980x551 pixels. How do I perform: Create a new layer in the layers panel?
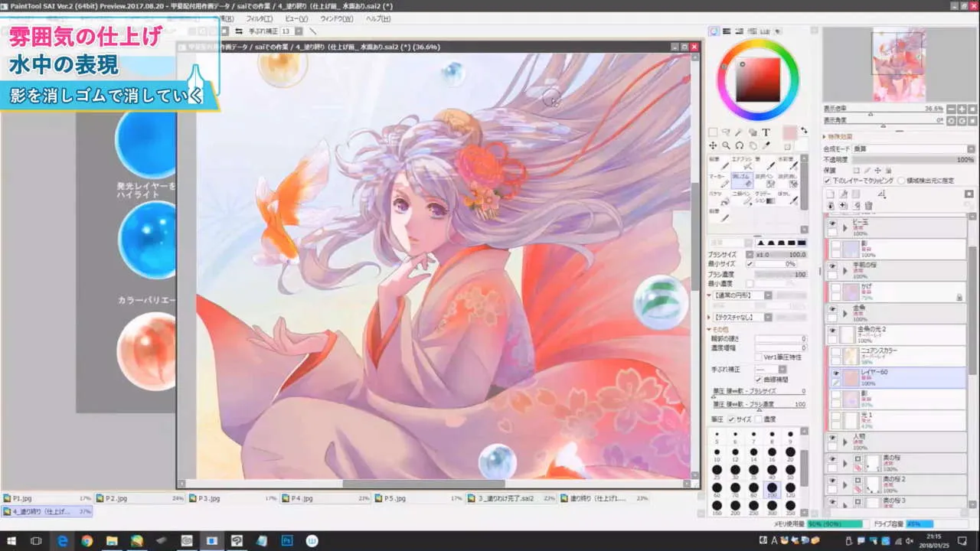[x=831, y=194]
